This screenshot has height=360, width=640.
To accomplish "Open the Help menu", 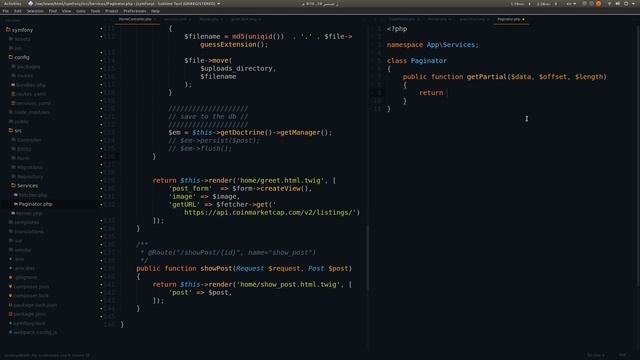I will pos(156,11).
